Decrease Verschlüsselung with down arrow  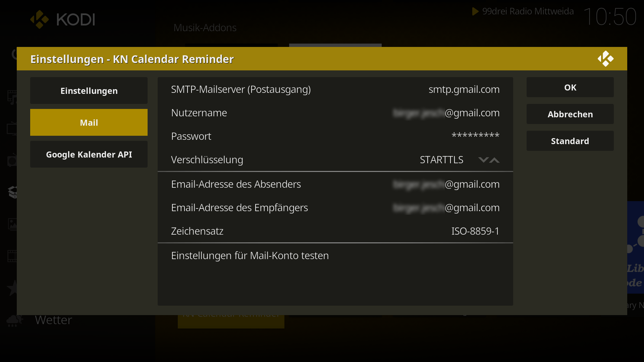click(483, 160)
